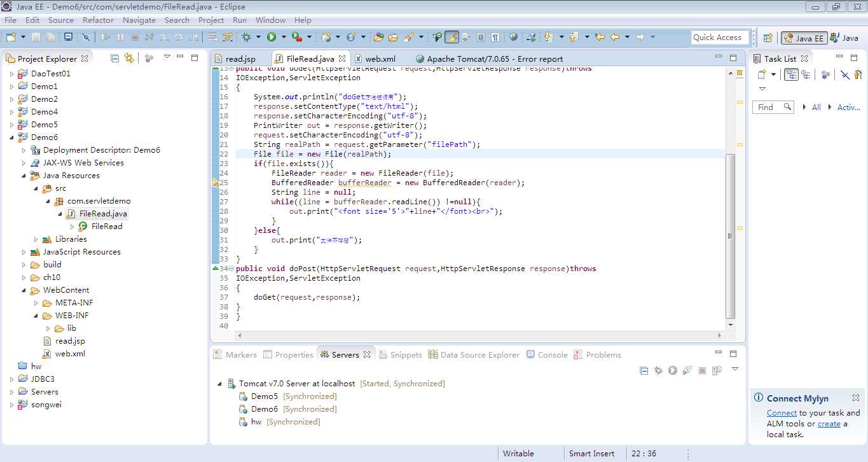Open the Refactor menu
The height and width of the screenshot is (462, 868).
tap(98, 20)
